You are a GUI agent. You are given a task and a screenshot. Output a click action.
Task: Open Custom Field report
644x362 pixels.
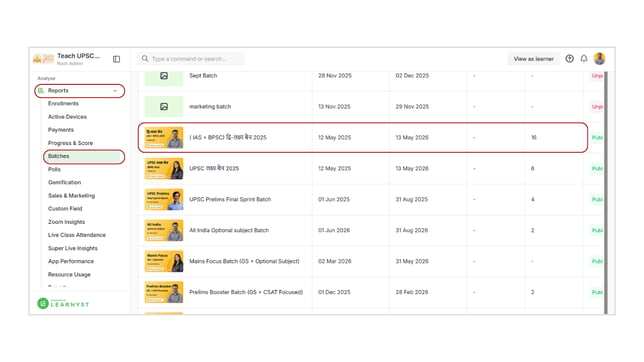coord(65,209)
